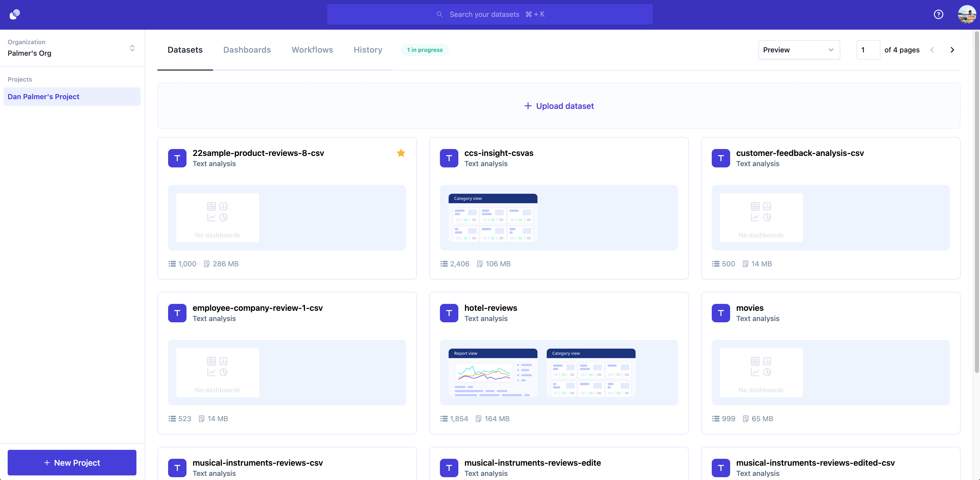Click the T icon of hotel-reviews dataset
This screenshot has height=480, width=980.
coord(449,313)
